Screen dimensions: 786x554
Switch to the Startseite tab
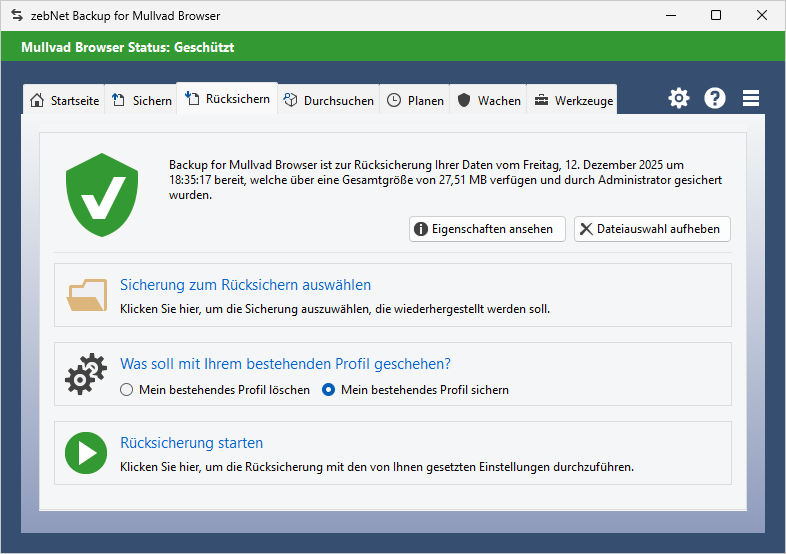(65, 101)
